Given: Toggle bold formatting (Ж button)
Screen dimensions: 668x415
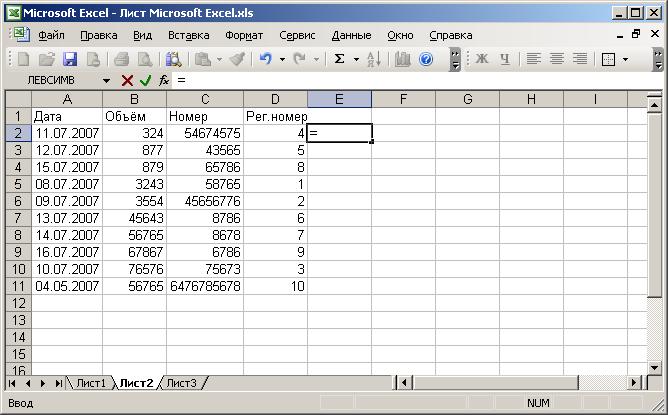Looking at the screenshot, I should coord(481,59).
